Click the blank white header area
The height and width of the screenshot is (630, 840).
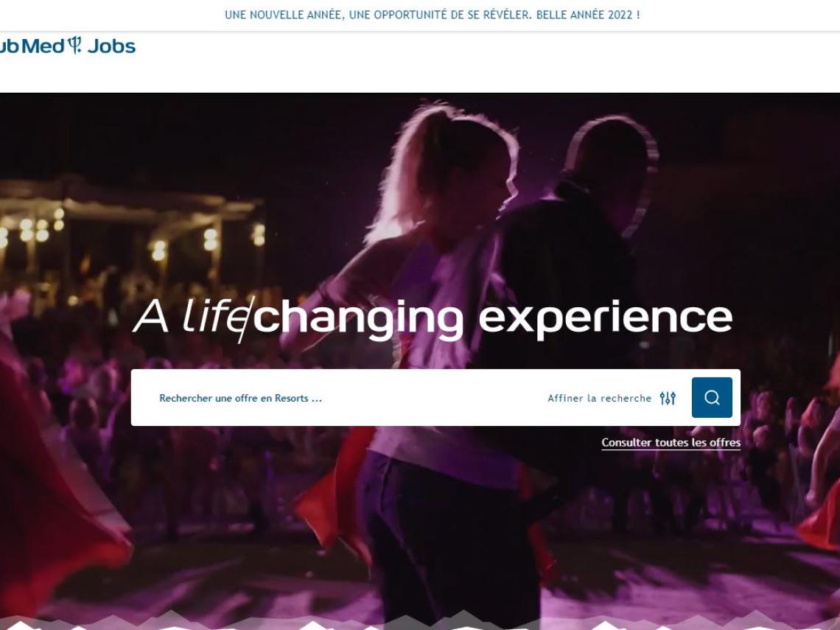pyautogui.click(x=482, y=62)
